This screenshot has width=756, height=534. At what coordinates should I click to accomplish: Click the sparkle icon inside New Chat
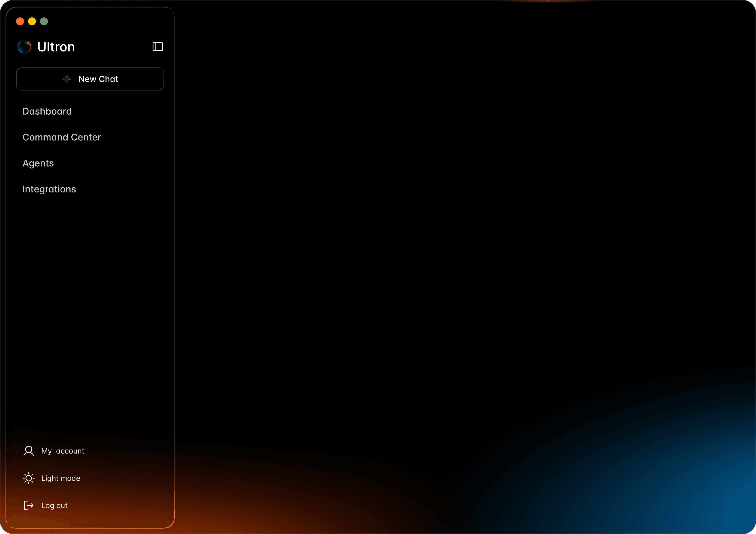(67, 79)
